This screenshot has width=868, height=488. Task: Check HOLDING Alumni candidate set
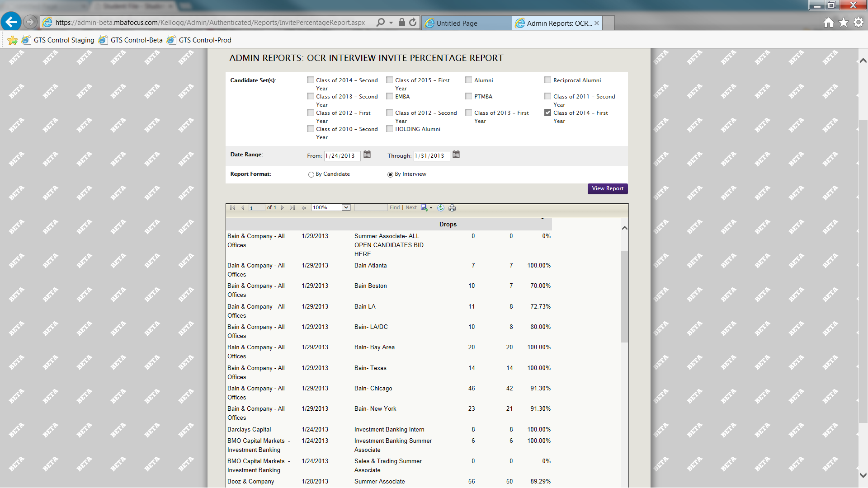point(389,129)
